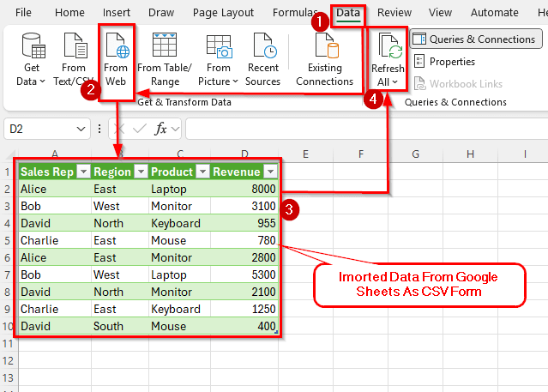
Task: Select column G header
Action: click(415, 154)
